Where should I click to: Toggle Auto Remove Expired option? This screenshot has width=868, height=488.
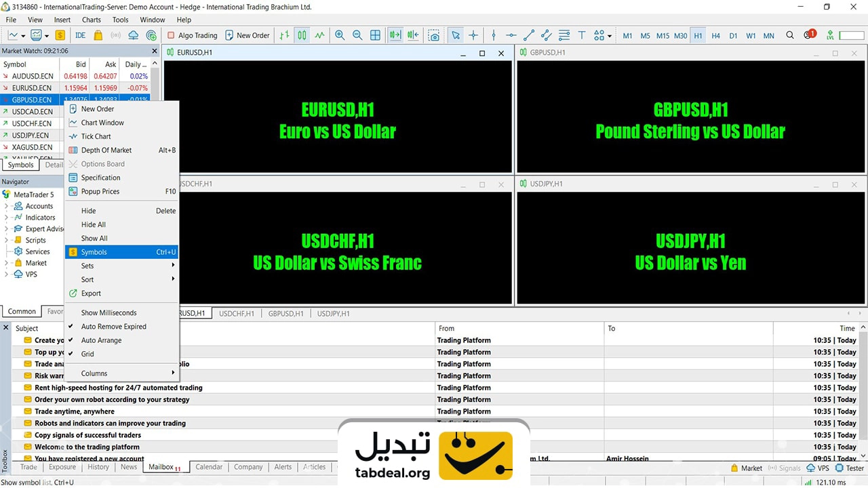click(113, 327)
